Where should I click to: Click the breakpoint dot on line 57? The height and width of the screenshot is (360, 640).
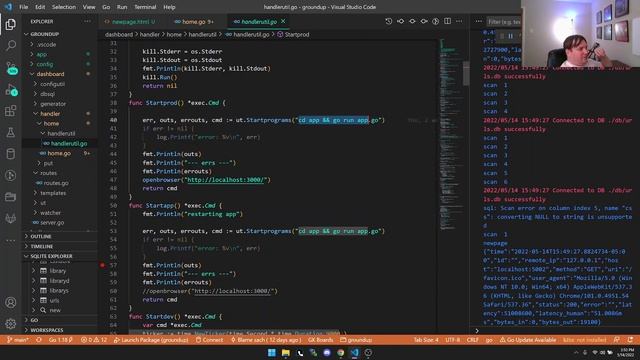pyautogui.click(x=102, y=265)
